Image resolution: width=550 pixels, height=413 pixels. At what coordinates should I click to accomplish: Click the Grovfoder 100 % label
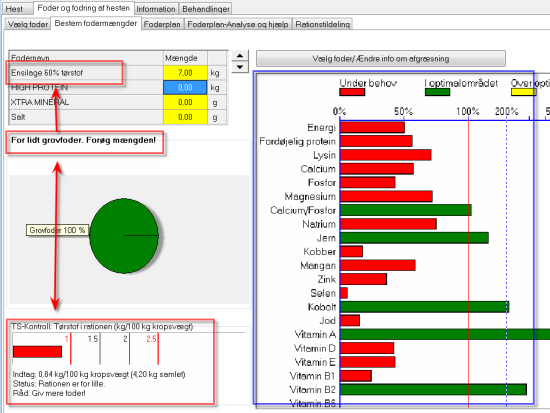(57, 230)
